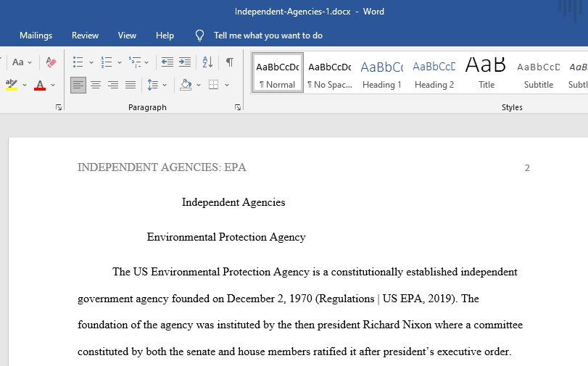
Task: Open the highlight color dropdown arrow
Action: coord(25,85)
